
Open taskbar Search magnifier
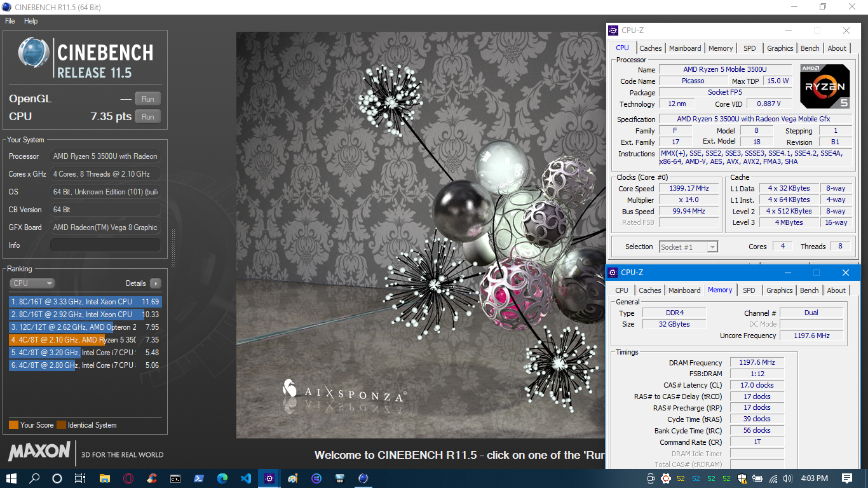[34, 478]
